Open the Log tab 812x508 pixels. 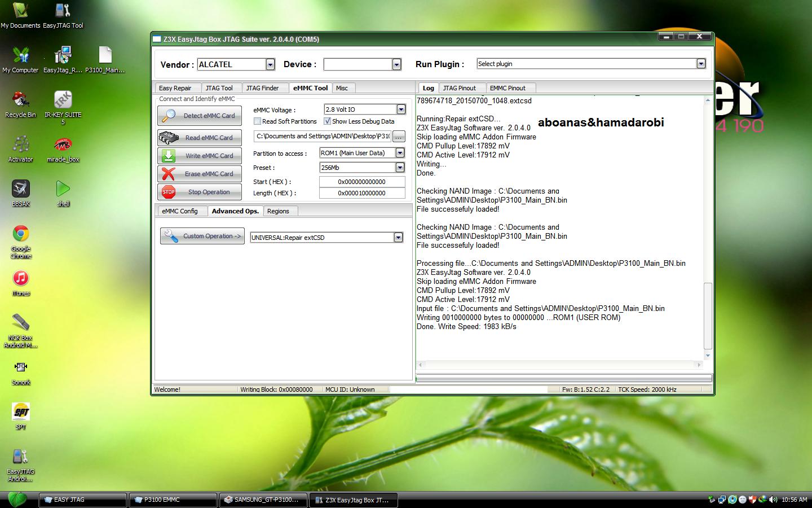(x=428, y=88)
